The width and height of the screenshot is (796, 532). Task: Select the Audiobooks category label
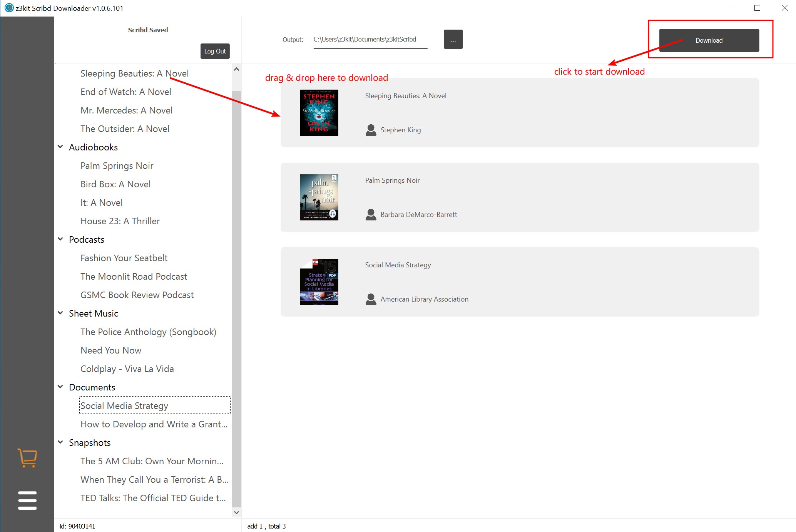click(93, 147)
